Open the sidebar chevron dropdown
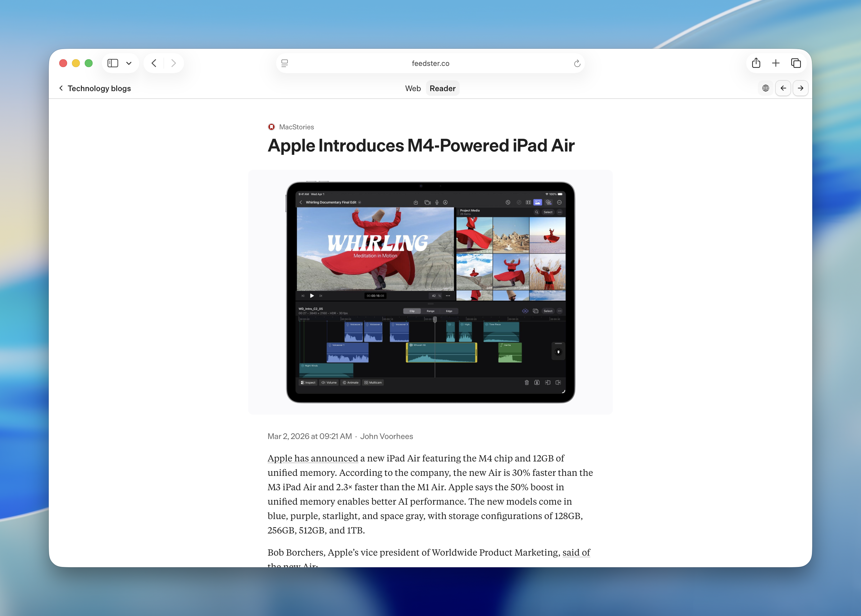 [129, 63]
